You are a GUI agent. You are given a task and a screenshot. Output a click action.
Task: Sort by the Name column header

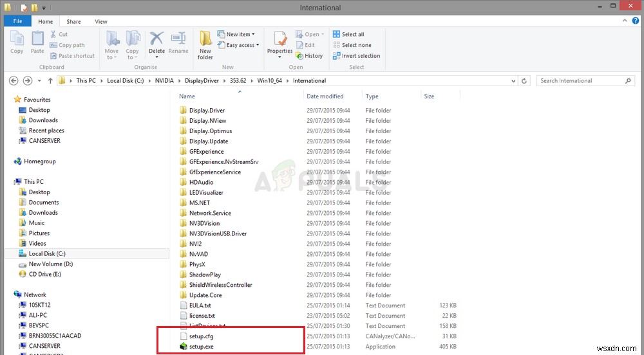point(187,96)
